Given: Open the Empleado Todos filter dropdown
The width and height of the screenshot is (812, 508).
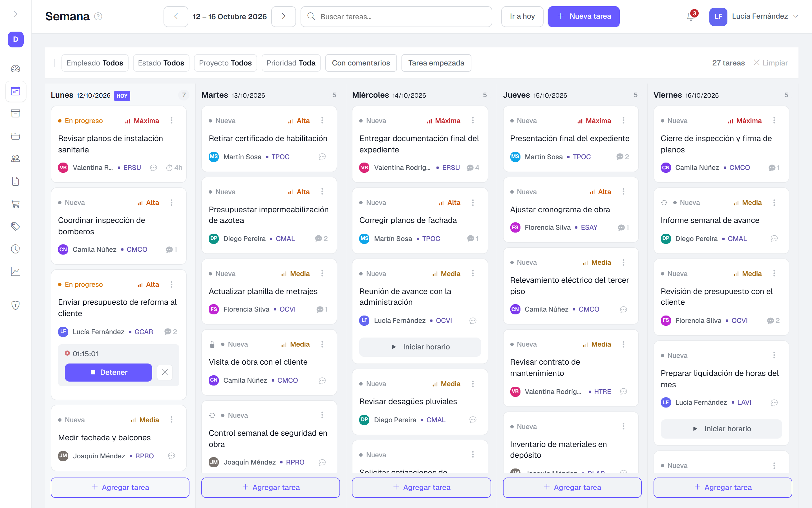Looking at the screenshot, I should coord(95,63).
